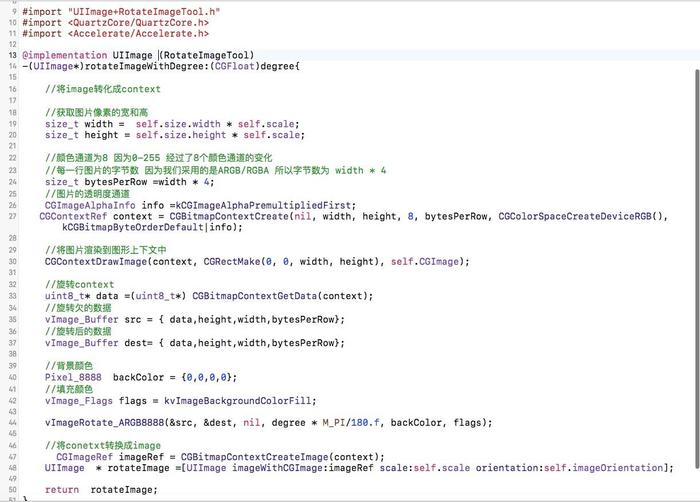Click the "size_t width" declaration line
This screenshot has width=700, height=502.
pyautogui.click(x=172, y=124)
